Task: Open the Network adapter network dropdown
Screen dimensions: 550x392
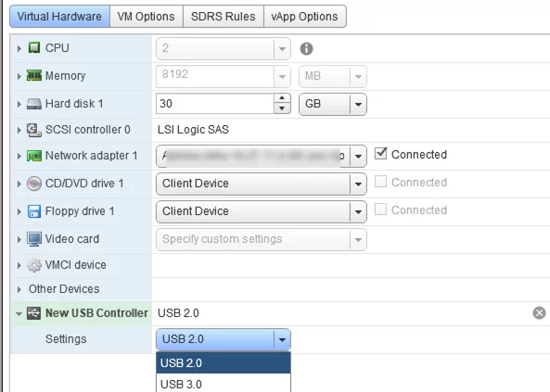Action: pos(358,156)
